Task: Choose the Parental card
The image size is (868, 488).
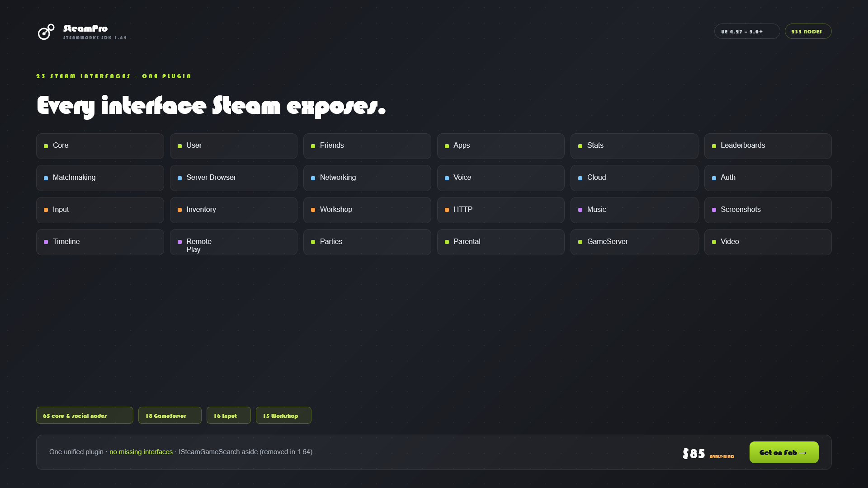Action: tap(500, 242)
